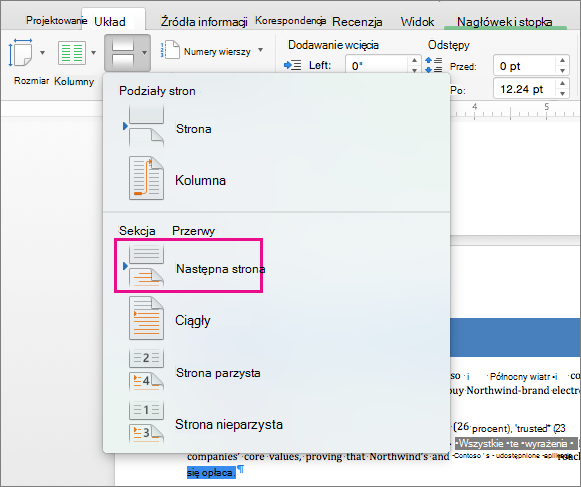This screenshot has height=487, width=581.
Task: Select the Kolumna menu label
Action: [200, 180]
